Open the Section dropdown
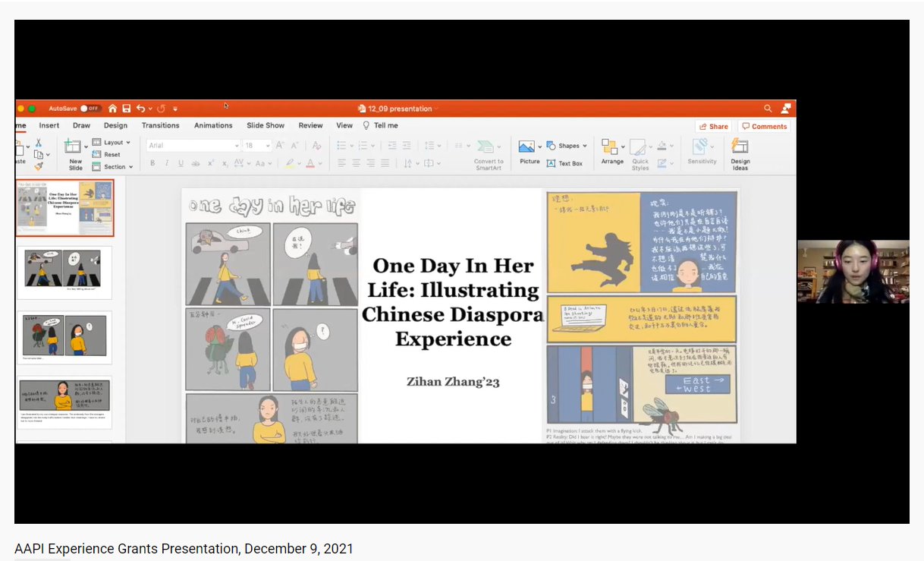Screen dimensions: 924x561 click(x=113, y=167)
